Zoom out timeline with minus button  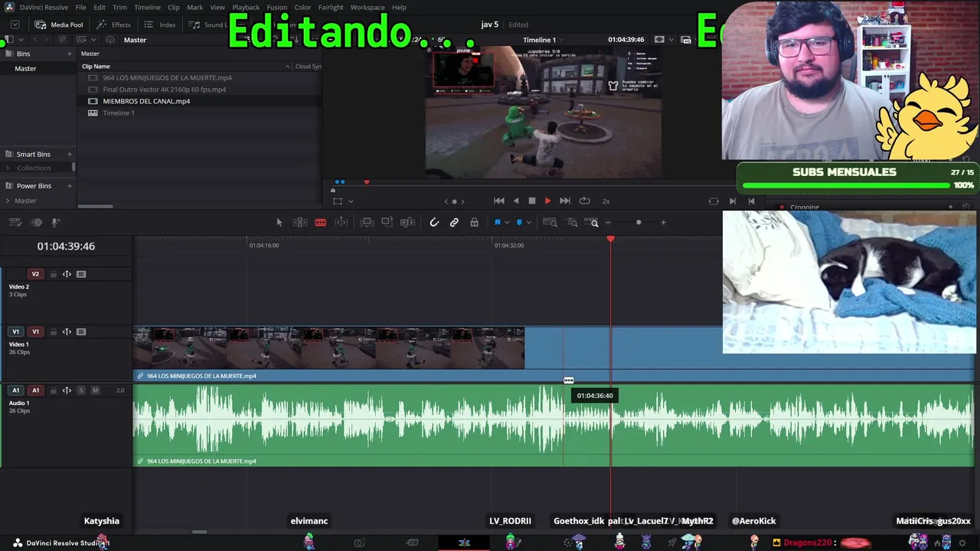click(608, 223)
